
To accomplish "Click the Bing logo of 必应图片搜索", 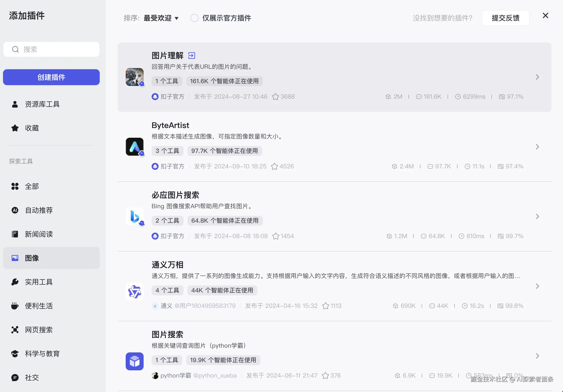I will coord(135,216).
